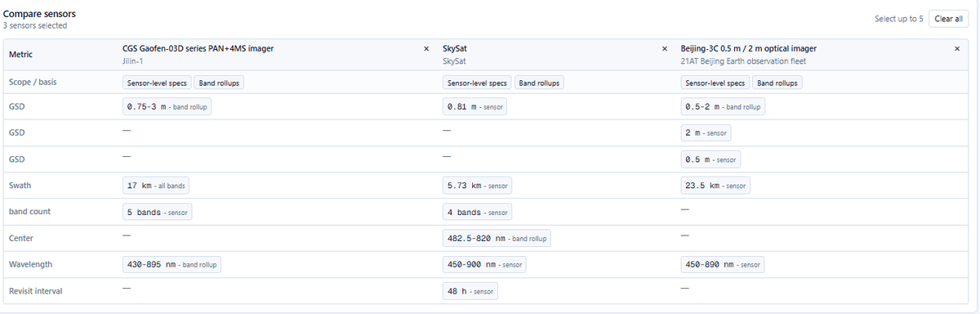The image size is (980, 314).
Task: Click the 4 bands sensor value
Action: pyautogui.click(x=477, y=212)
